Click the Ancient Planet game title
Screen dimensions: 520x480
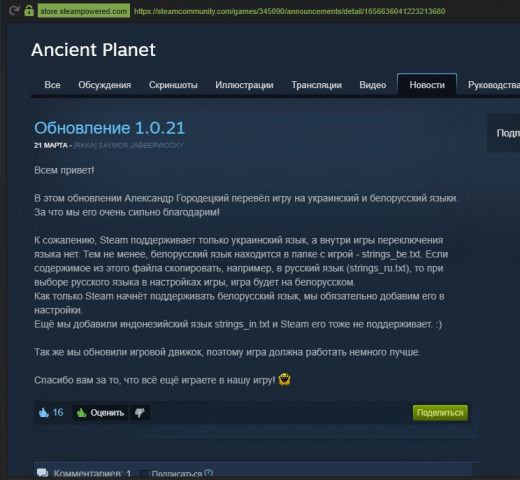(93, 50)
